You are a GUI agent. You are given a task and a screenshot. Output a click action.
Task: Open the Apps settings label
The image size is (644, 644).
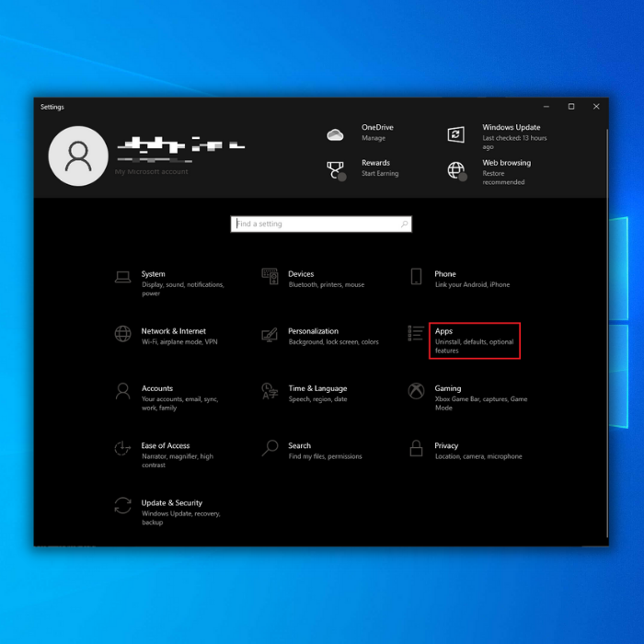pos(443,331)
